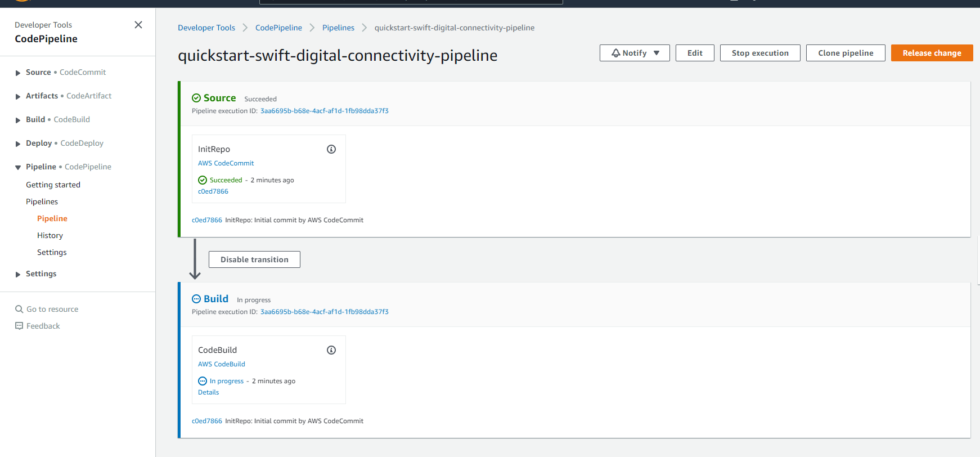
Task: Click the Stop execution button
Action: click(760, 53)
